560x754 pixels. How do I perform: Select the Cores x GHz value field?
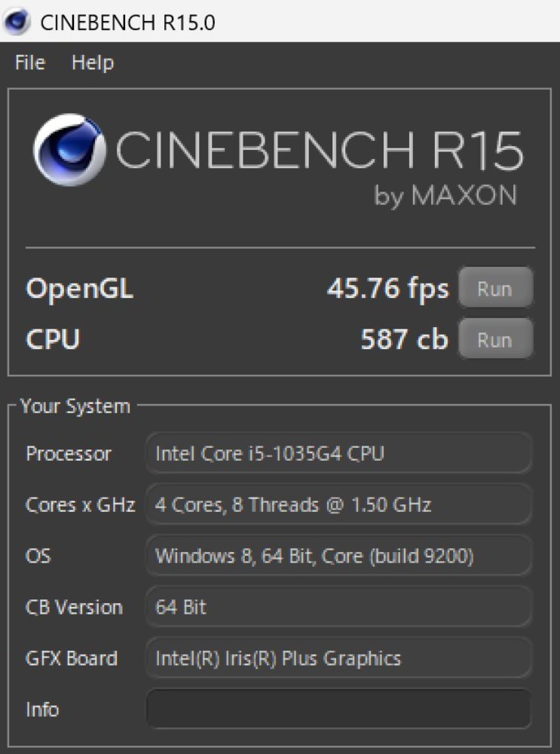pos(339,504)
